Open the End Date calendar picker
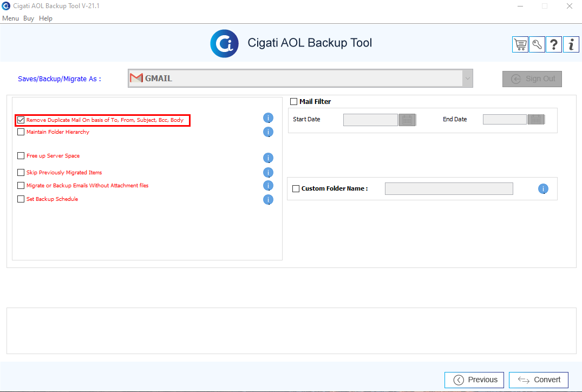 point(536,119)
